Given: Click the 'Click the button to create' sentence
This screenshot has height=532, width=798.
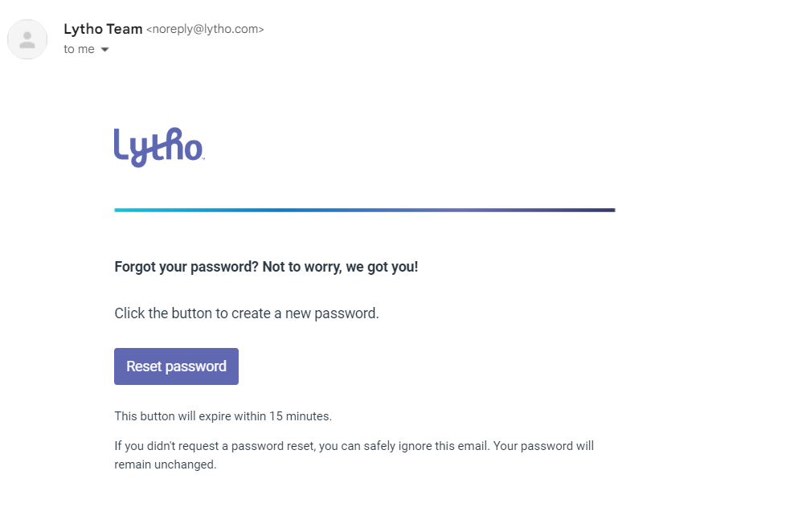Looking at the screenshot, I should click(x=247, y=313).
